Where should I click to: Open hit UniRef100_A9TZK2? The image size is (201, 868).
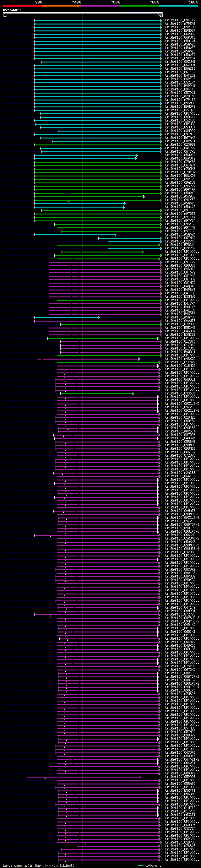pos(180,231)
